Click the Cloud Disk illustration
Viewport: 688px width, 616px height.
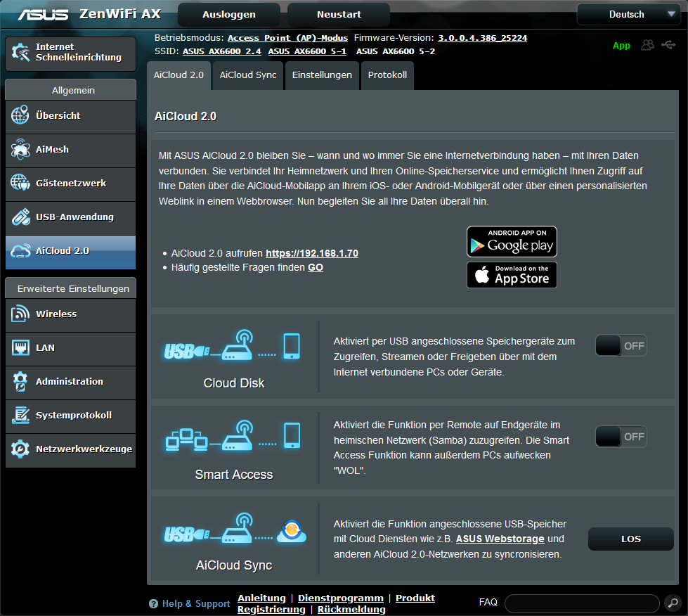232,345
